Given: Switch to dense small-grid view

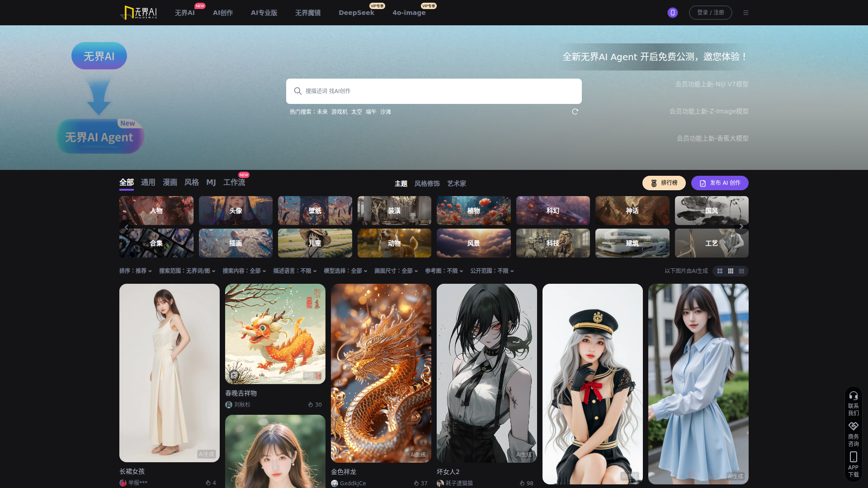Looking at the screenshot, I should pos(741,271).
